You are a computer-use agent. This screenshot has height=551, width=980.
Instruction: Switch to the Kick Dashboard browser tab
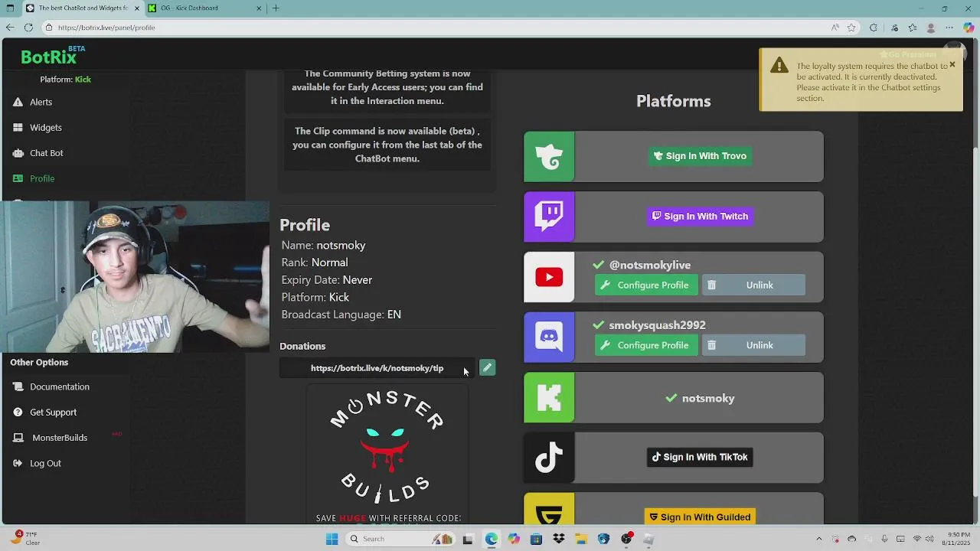point(204,8)
